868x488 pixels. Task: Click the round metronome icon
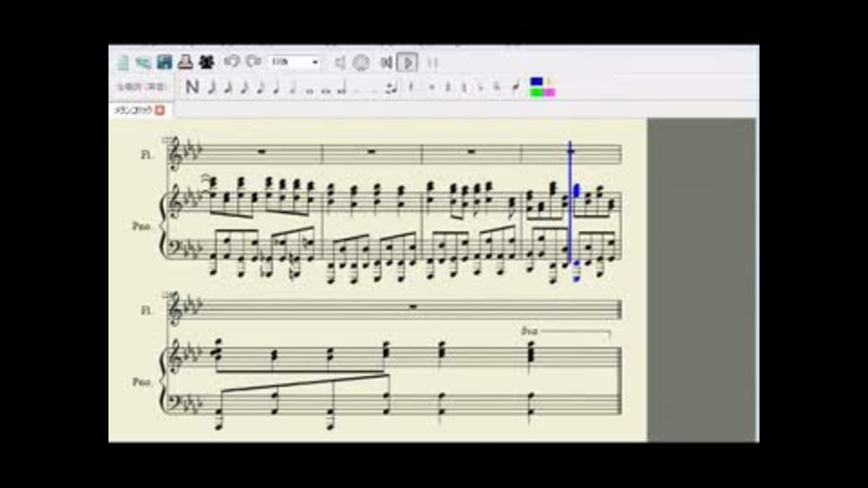pyautogui.click(x=361, y=62)
